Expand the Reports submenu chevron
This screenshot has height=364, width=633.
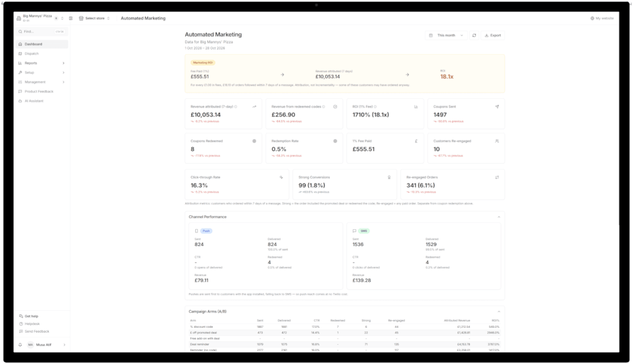pos(64,63)
